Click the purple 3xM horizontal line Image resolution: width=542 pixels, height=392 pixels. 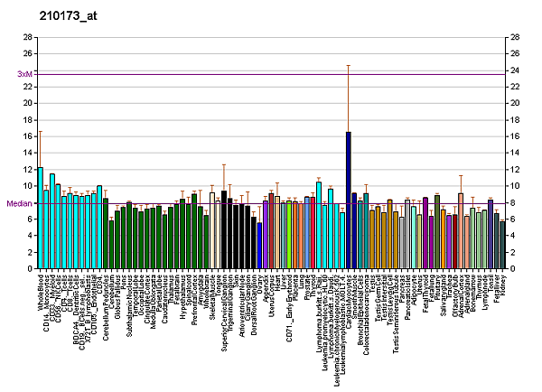tap(271, 74)
